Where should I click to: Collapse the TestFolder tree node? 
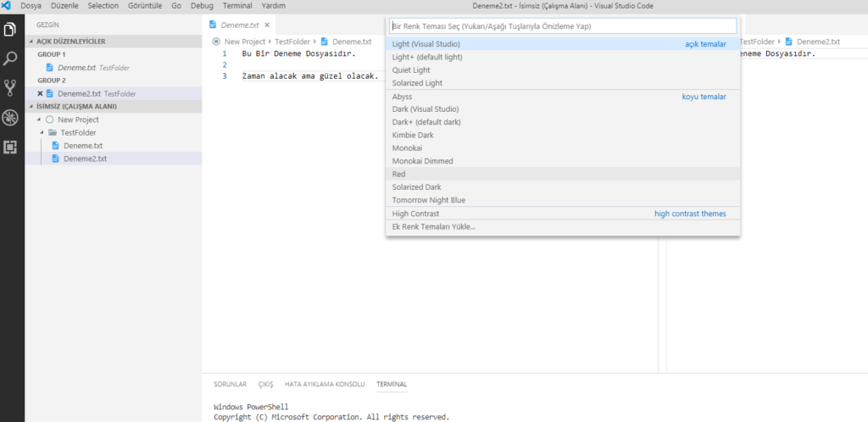[42, 133]
